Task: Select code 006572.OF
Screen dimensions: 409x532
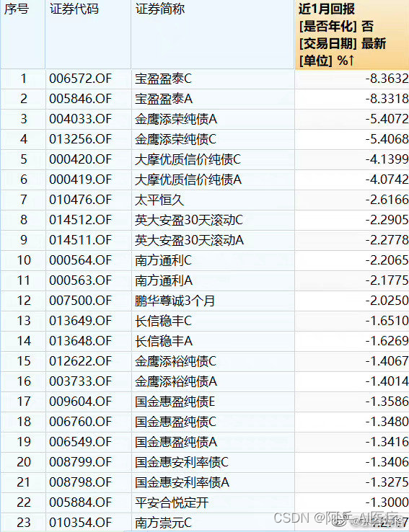Action: point(81,79)
